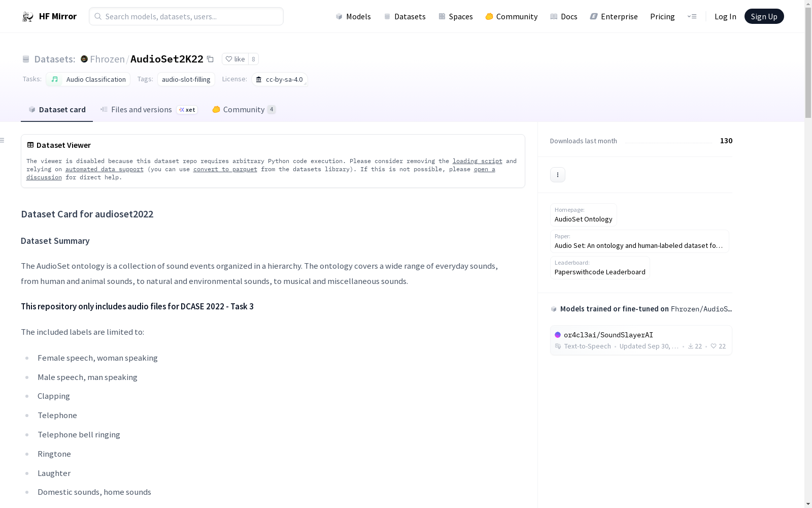Click the Dataset Summary heading
Viewport: 812px width, 508px height.
(x=55, y=241)
